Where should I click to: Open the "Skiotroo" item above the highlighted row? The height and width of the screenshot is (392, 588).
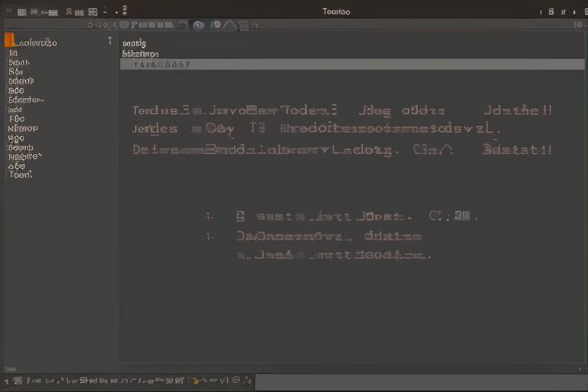140,54
